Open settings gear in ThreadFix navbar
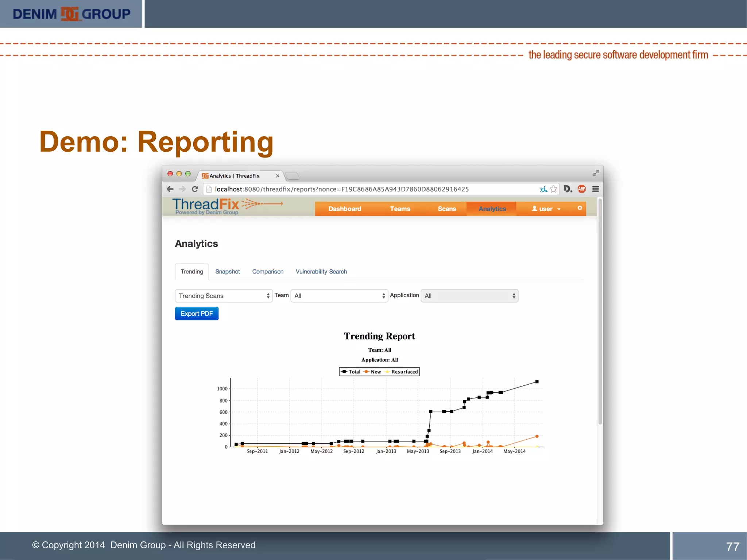 click(580, 208)
